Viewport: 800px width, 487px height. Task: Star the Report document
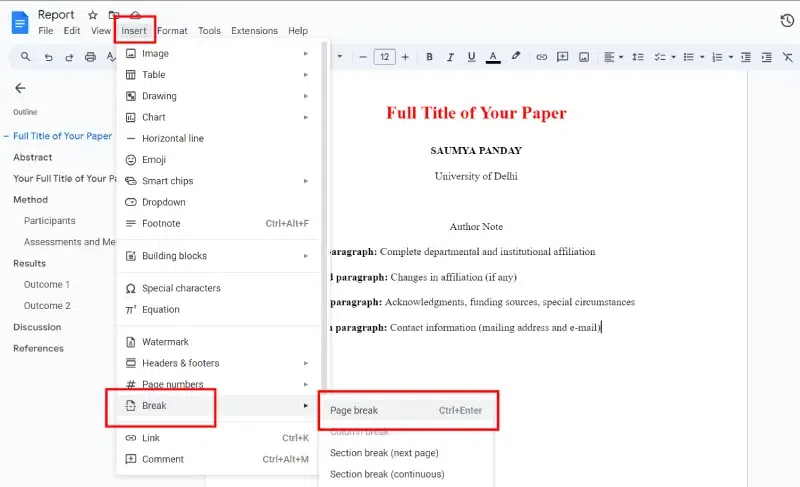92,15
